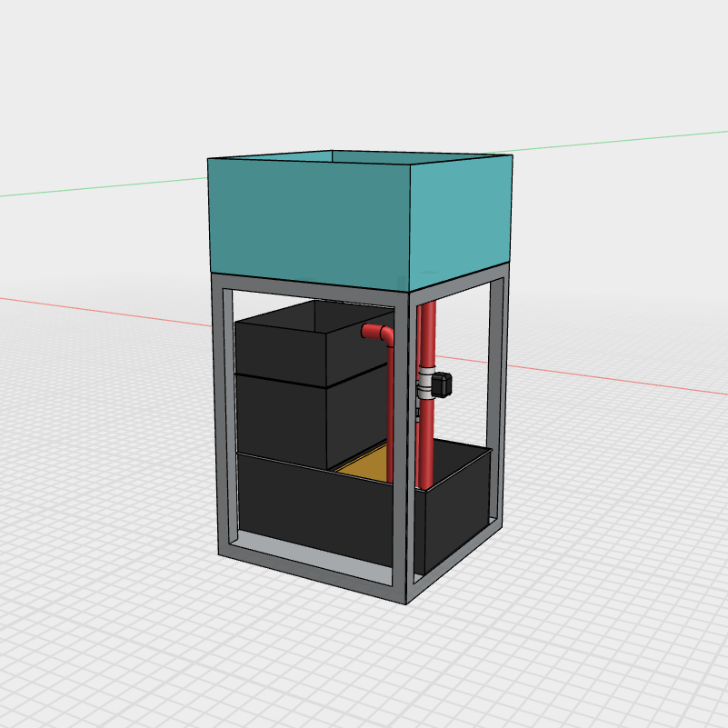Select the teal tank's front-left face
Viewport: 728px width, 728px height.
click(309, 218)
